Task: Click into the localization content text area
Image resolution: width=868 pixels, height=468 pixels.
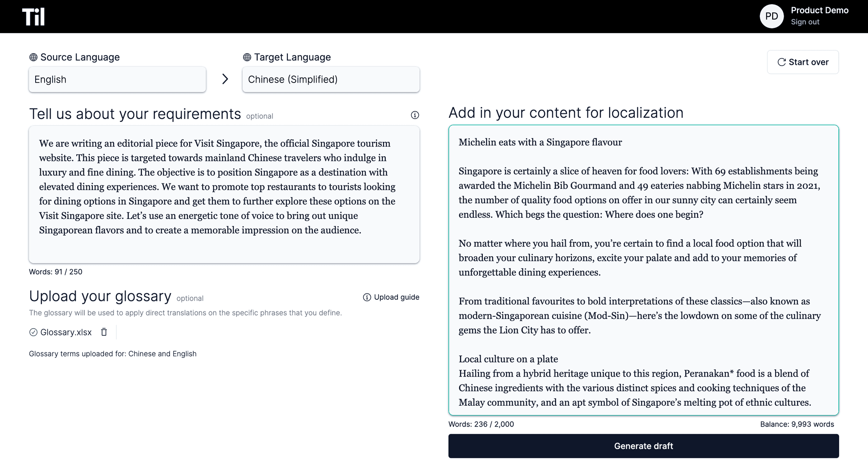Action: coord(643,270)
